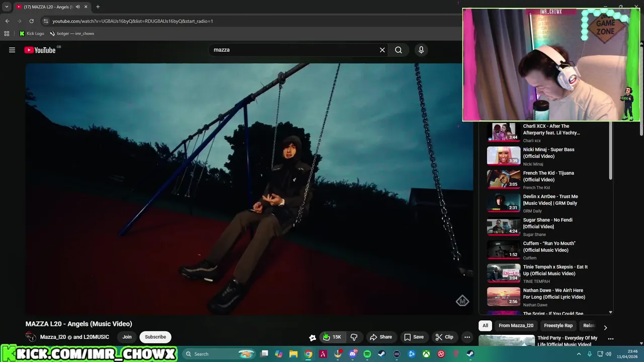644x362 pixels.
Task: Select the 'From Mazza_l20' filter chip
Action: pos(516,325)
